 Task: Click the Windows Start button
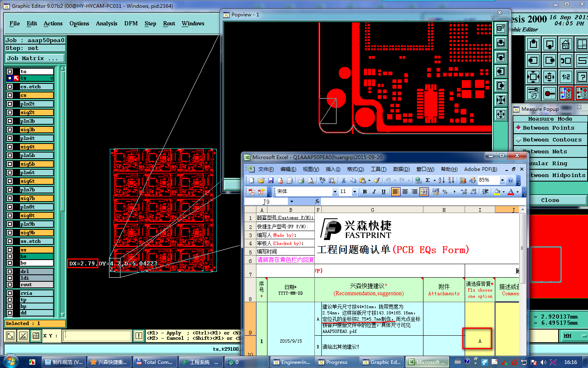point(11,362)
